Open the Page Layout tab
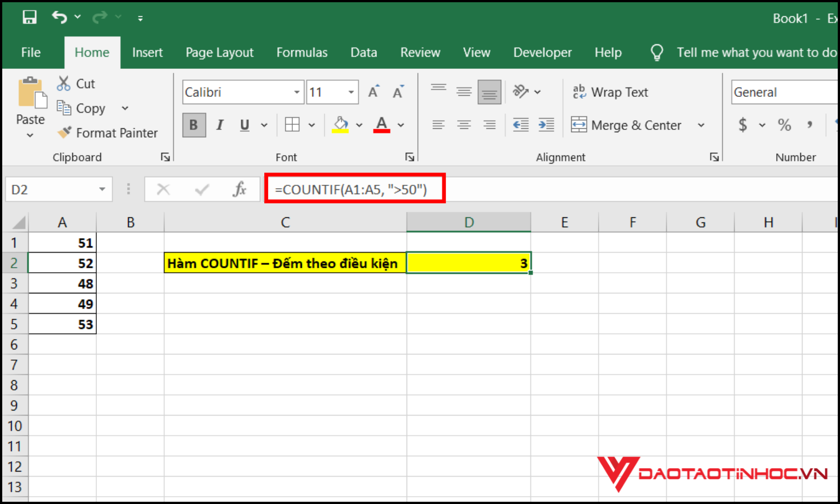This screenshot has width=840, height=504. [x=220, y=53]
